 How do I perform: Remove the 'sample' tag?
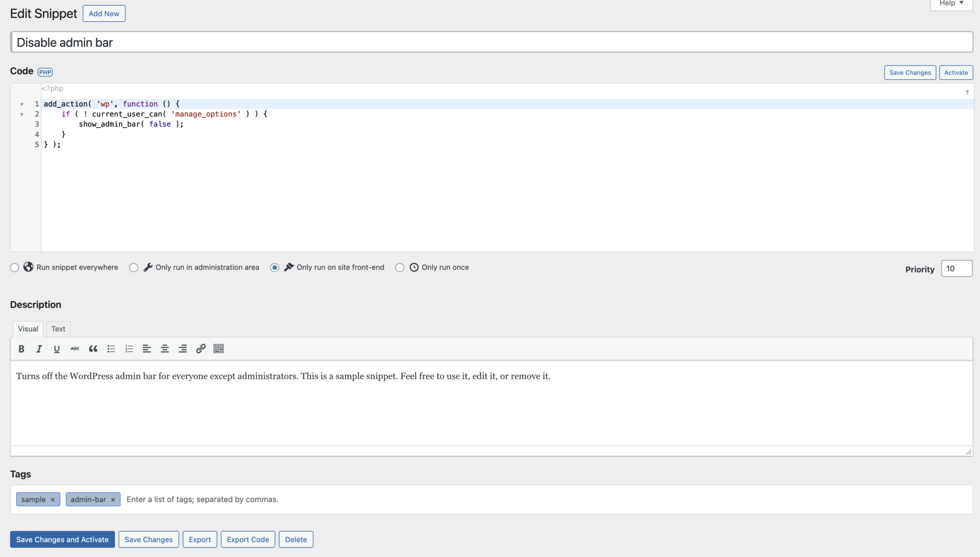tap(53, 499)
